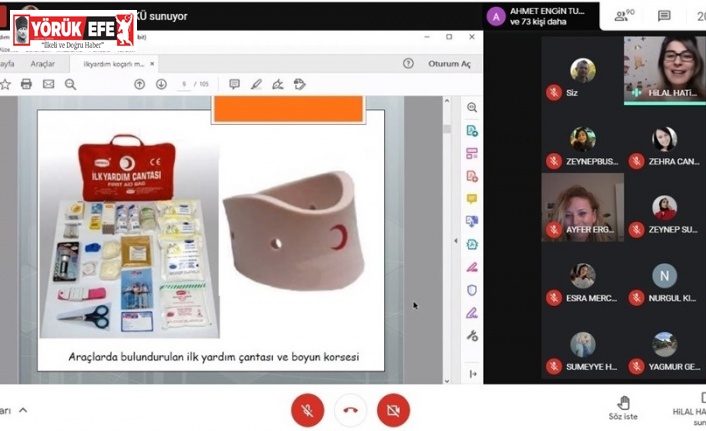
Task: Click the sign document pen icon
Action: [x=278, y=84]
